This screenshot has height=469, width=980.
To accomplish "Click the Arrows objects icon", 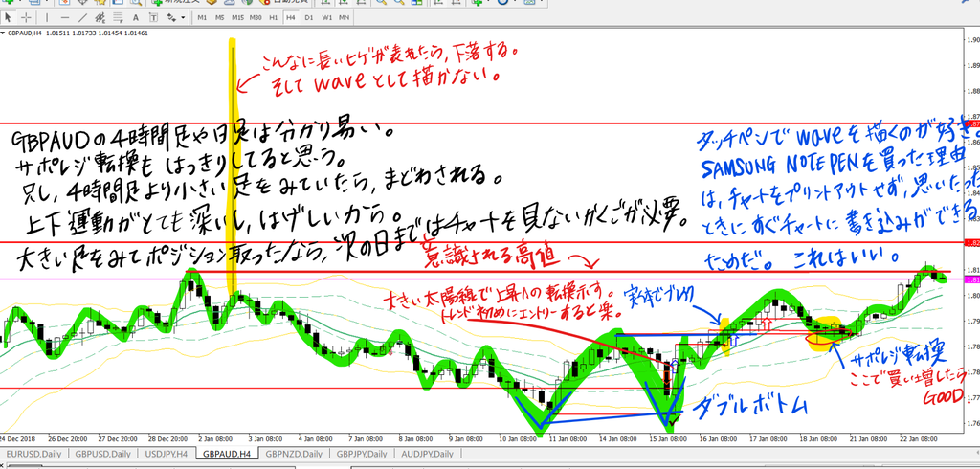I will point(171,17).
